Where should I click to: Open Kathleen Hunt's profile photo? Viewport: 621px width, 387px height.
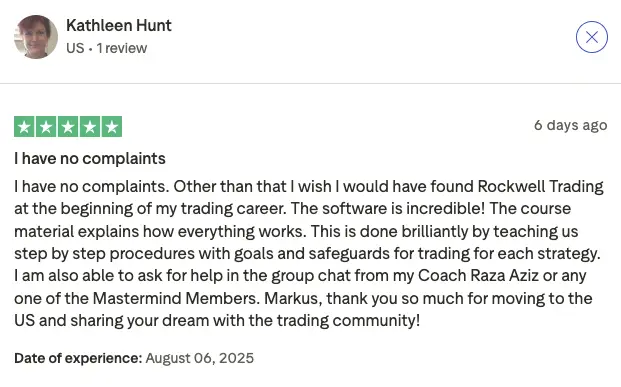(x=36, y=37)
